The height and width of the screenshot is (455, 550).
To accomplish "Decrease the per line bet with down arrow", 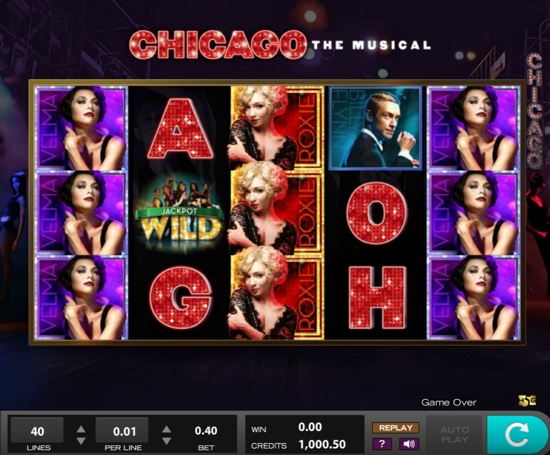I will [x=167, y=441].
